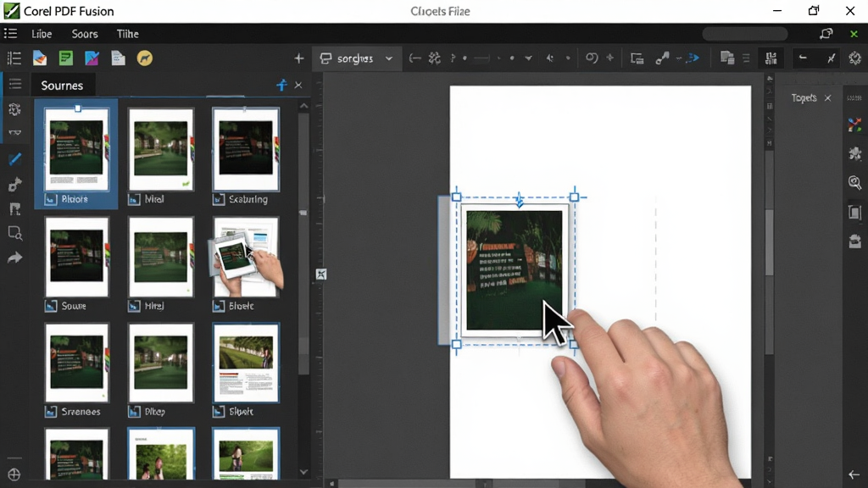
Task: Select the Sournes panel tab
Action: (62, 86)
